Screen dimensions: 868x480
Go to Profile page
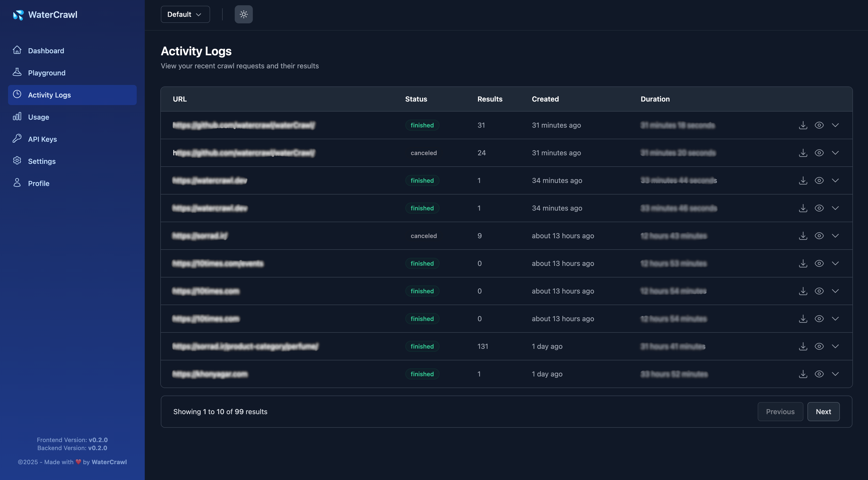(38, 183)
